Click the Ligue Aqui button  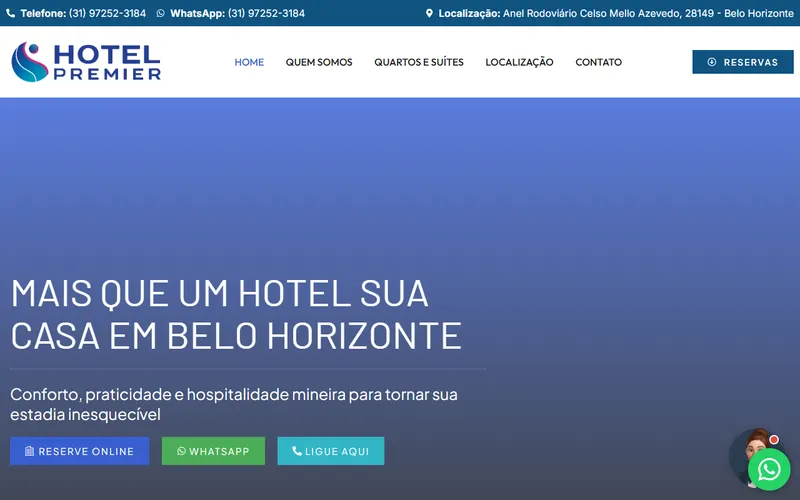coord(331,451)
